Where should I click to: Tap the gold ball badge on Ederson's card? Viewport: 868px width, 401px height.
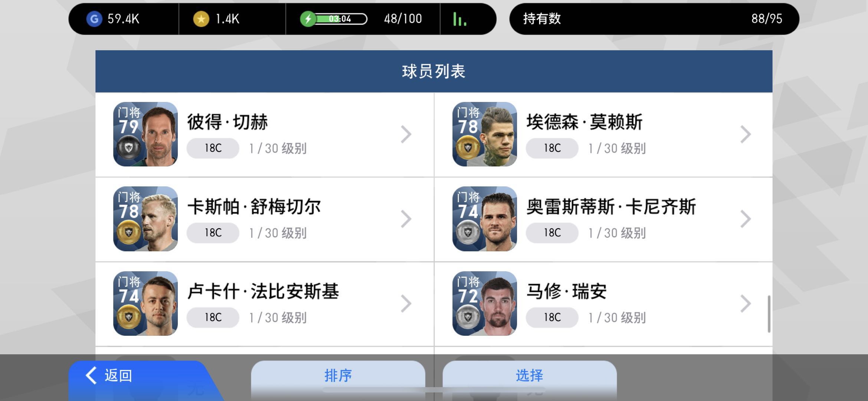pyautogui.click(x=468, y=148)
